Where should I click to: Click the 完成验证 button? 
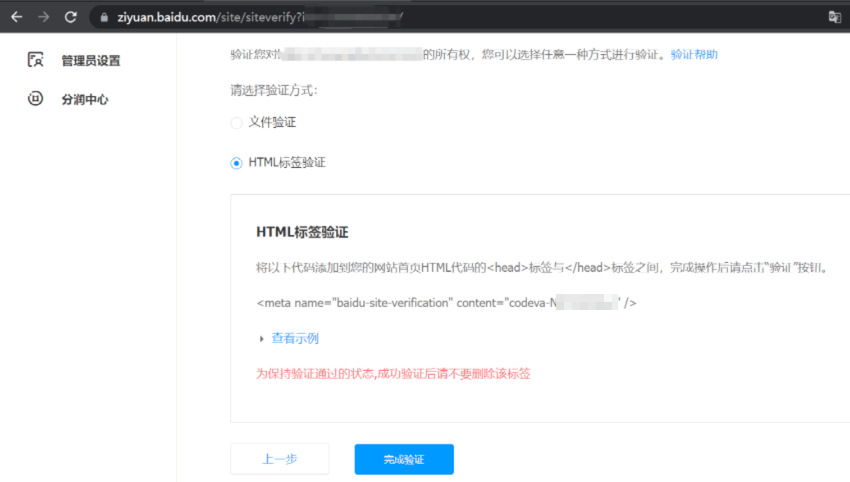[x=404, y=459]
